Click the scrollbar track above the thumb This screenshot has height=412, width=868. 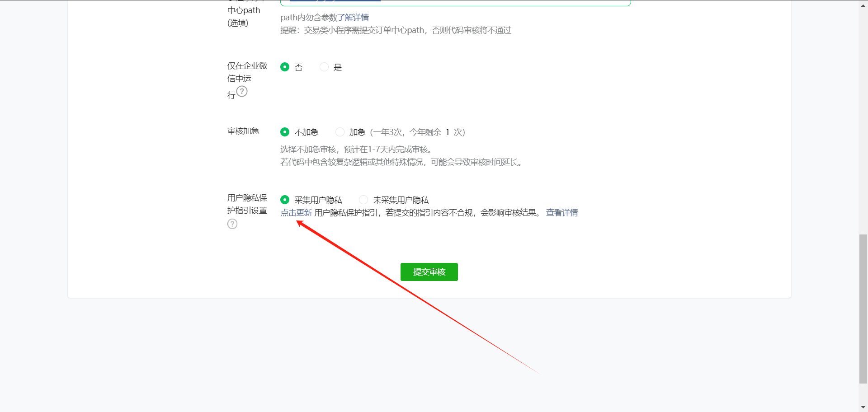[863, 117]
